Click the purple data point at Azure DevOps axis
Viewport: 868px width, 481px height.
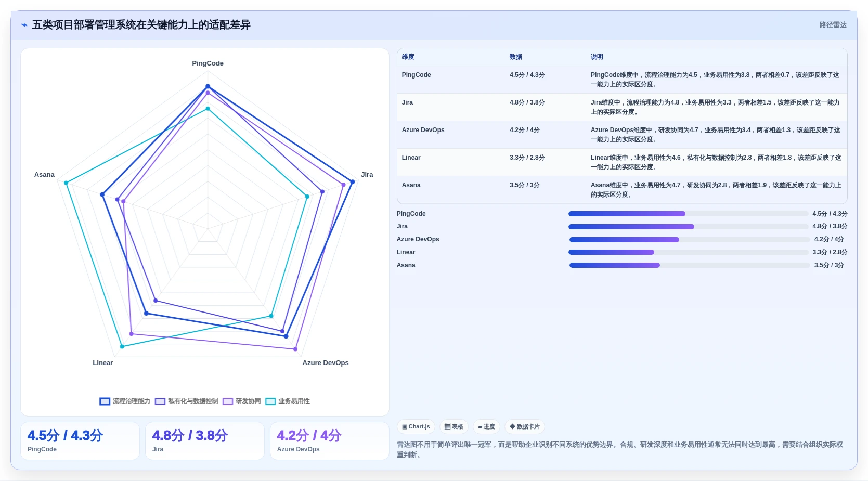[295, 349]
